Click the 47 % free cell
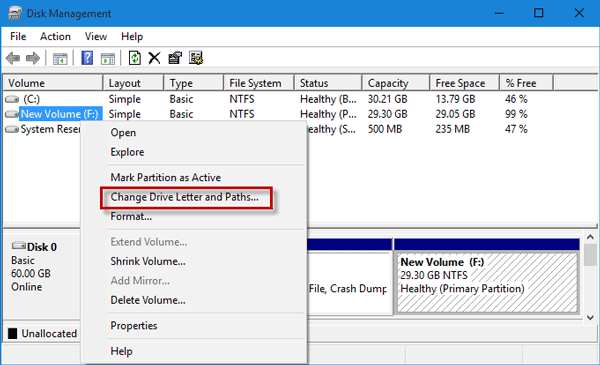The image size is (600, 365). (516, 129)
